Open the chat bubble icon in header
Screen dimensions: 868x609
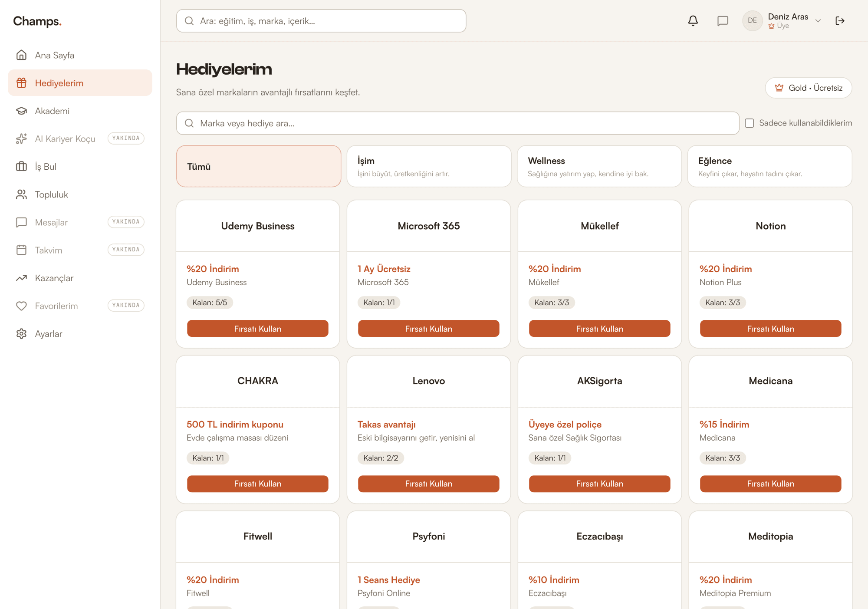[723, 21]
